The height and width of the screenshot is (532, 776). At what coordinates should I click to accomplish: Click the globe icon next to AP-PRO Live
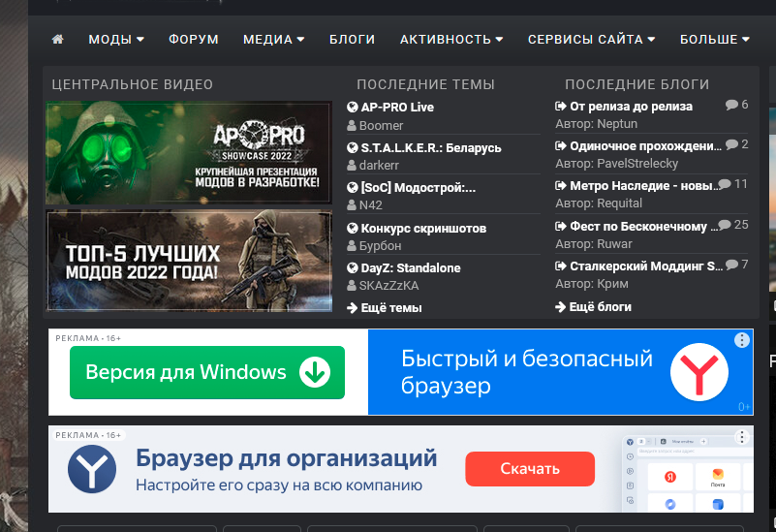click(353, 107)
